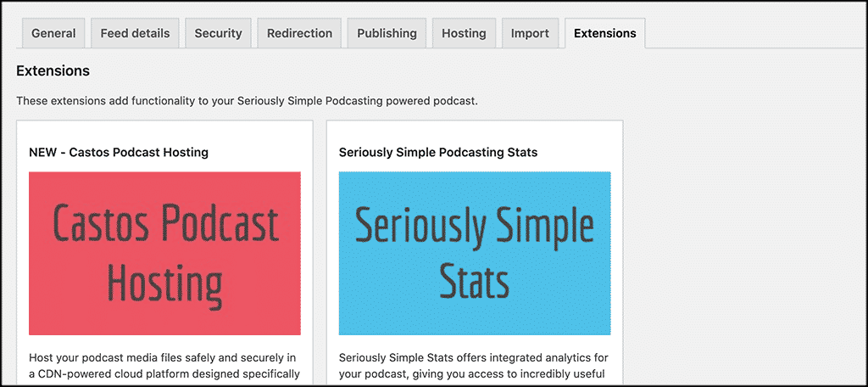
Task: Click the "These extensions add functionality" description text
Action: pyautogui.click(x=247, y=102)
